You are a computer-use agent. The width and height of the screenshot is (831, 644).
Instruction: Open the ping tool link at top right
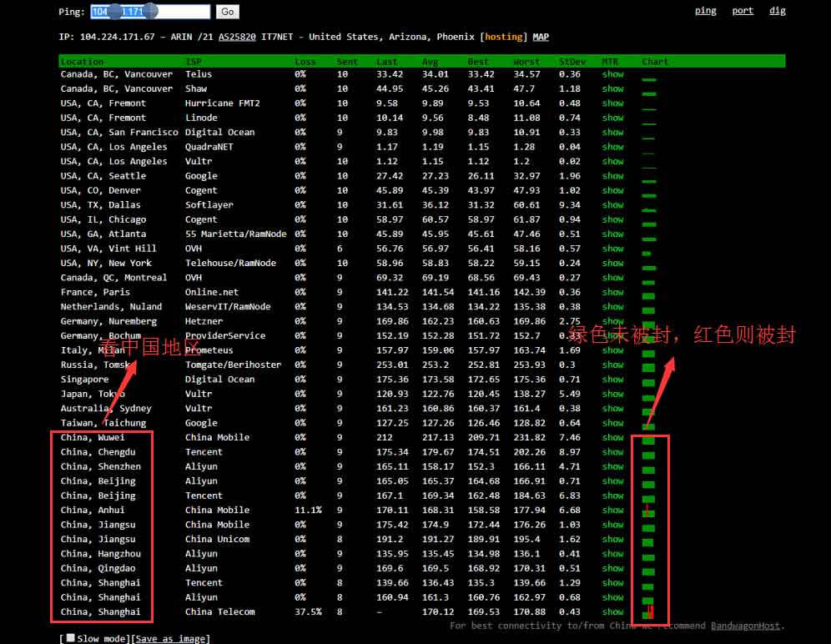705,11
